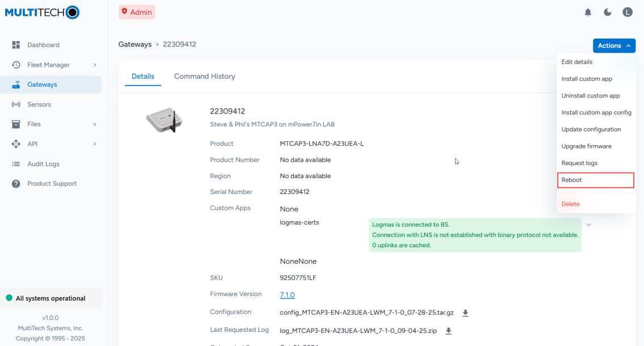Click the '0 uplinks are cached.' status line
Screen dimensions: 644x346
[x=401, y=245]
